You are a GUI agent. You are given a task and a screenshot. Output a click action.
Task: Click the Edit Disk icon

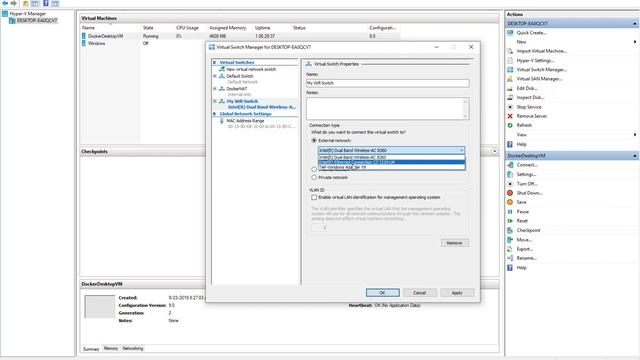pos(510,88)
